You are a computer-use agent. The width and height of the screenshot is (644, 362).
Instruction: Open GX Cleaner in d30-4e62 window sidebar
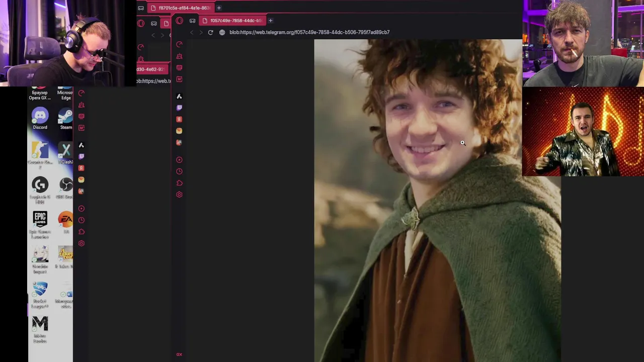(82, 105)
